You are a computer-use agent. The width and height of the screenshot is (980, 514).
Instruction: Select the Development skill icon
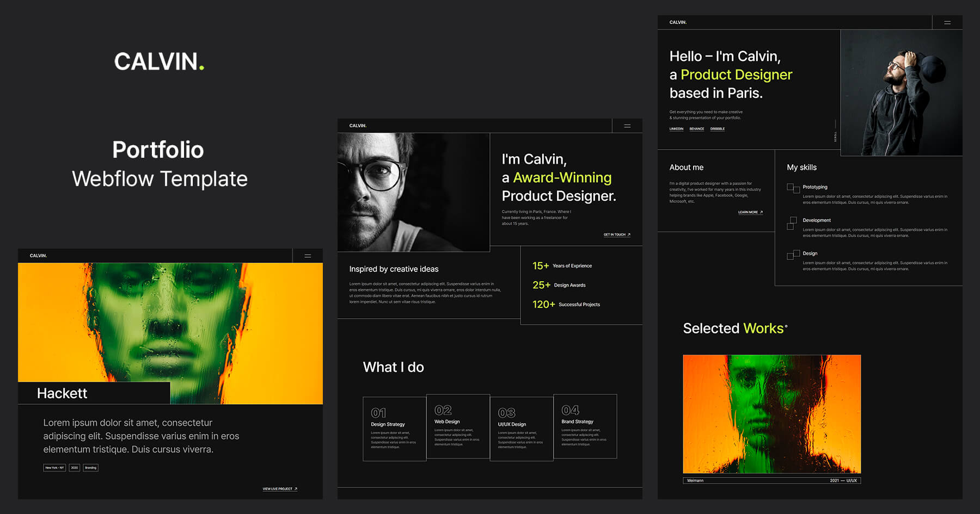click(792, 223)
